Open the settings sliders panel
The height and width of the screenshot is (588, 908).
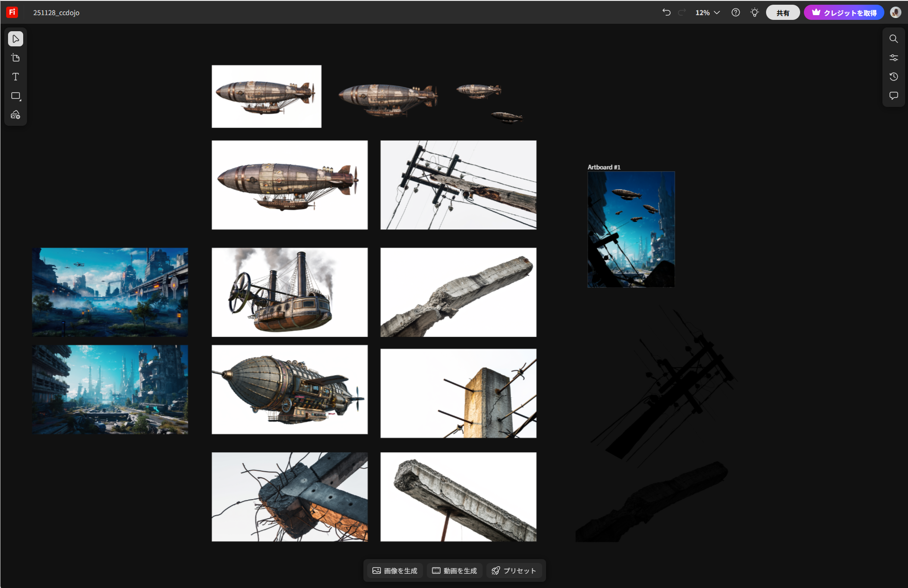click(x=893, y=58)
